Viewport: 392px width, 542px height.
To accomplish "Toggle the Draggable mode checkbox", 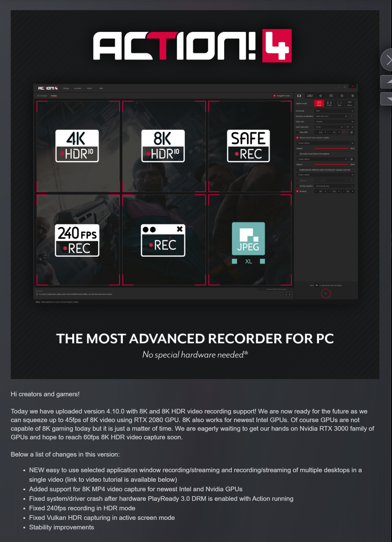I will click(275, 96).
